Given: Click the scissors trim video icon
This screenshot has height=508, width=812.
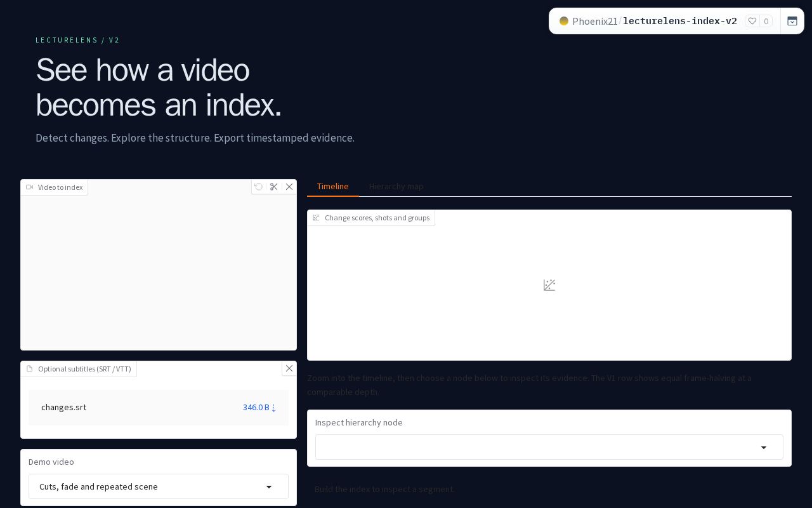Looking at the screenshot, I should (274, 187).
